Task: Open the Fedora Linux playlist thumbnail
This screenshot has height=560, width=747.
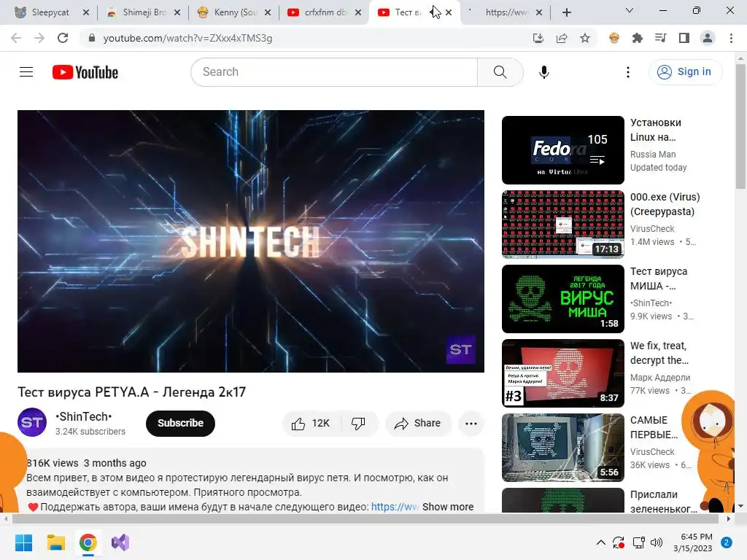Action: point(563,150)
